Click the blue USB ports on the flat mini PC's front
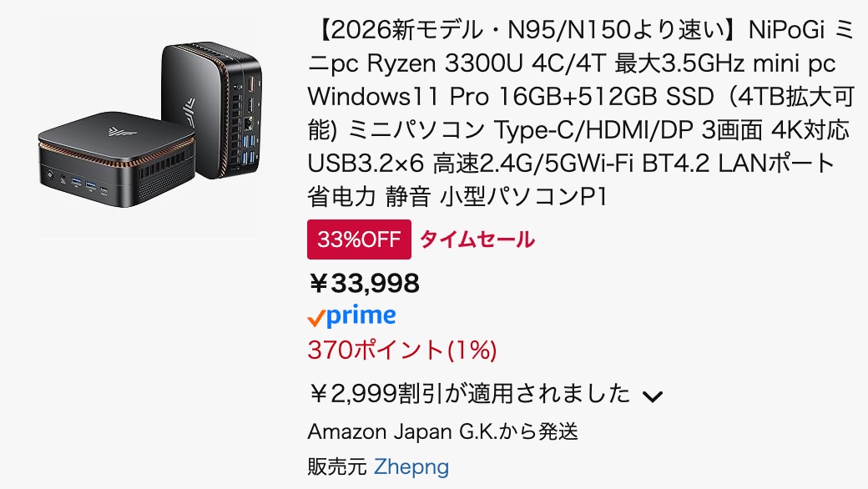 [x=80, y=182]
